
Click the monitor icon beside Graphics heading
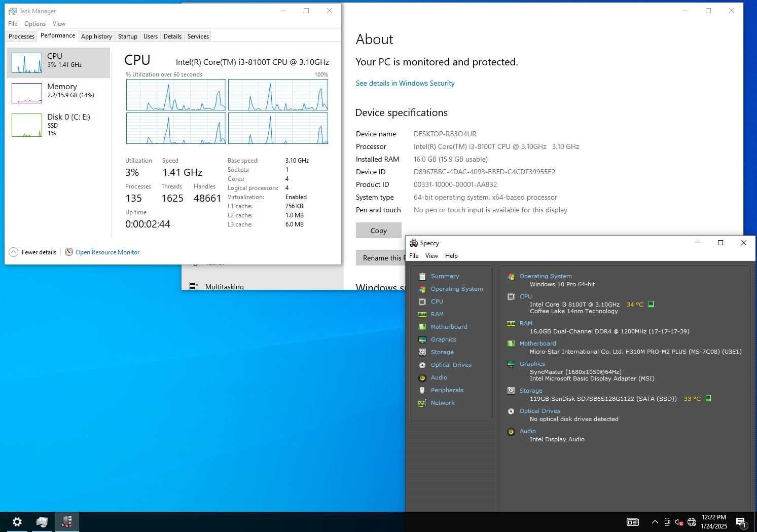[x=511, y=364]
